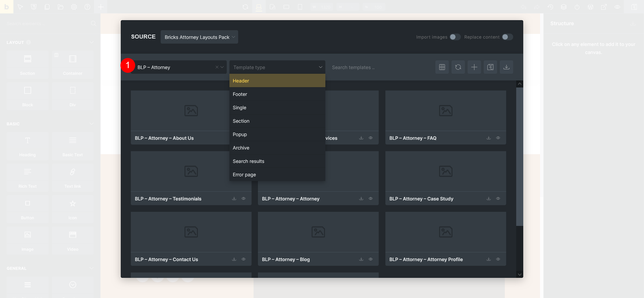644x298 pixels.
Task: Click the floppy disk save template icon
Action: pyautogui.click(x=490, y=67)
